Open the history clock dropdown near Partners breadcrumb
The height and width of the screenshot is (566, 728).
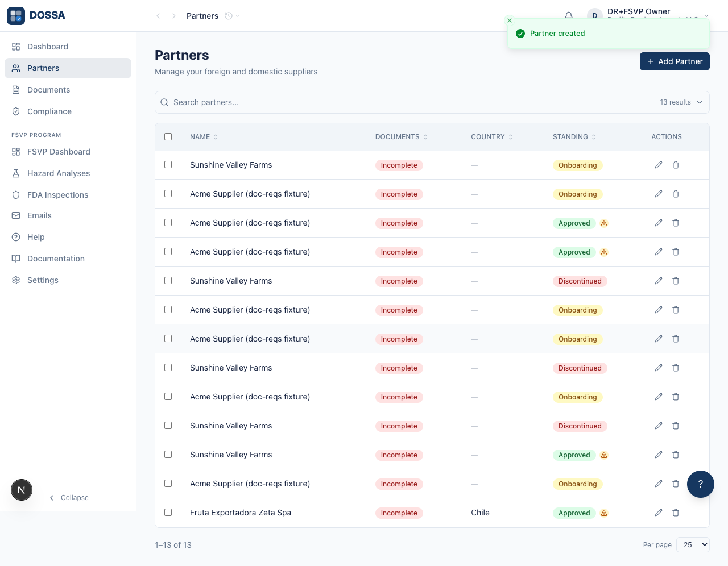tap(232, 16)
